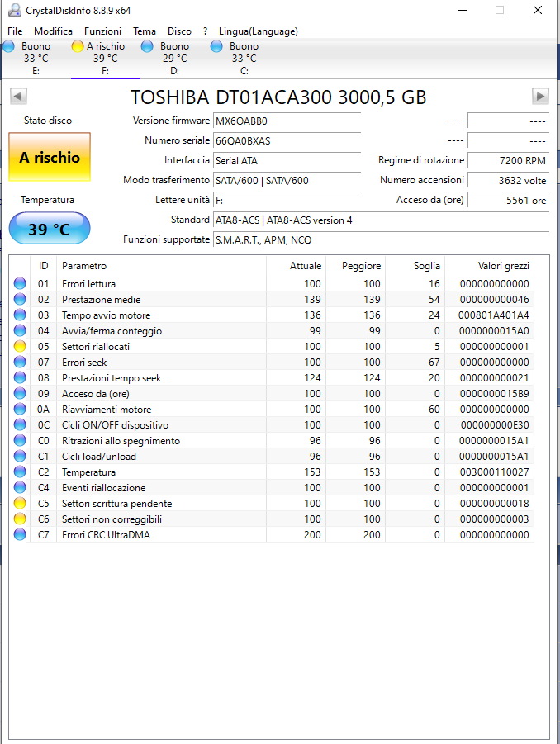Click the Standard field ATA8-ACS
This screenshot has height=744, width=560.
[x=381, y=220]
